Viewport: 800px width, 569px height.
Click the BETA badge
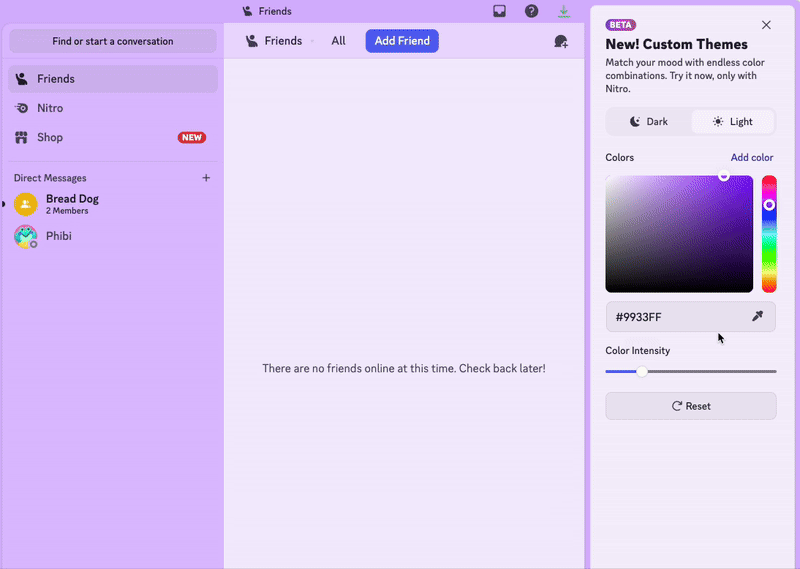(x=620, y=24)
